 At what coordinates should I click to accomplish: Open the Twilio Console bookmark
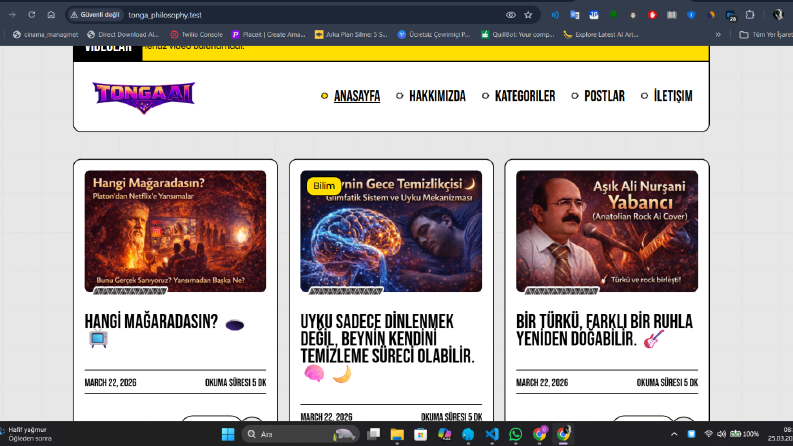click(x=197, y=34)
